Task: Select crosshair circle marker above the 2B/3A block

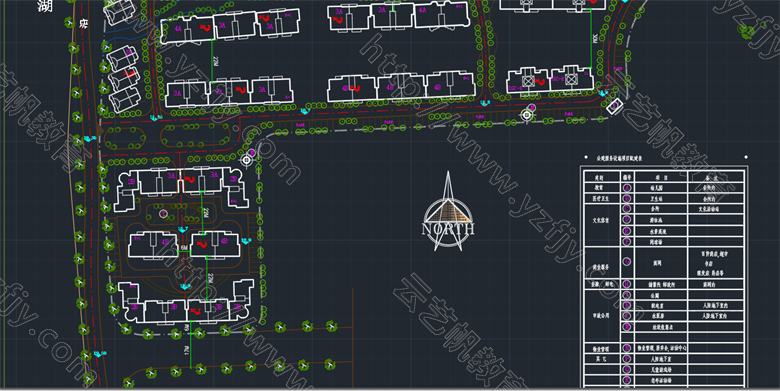Action: point(247,160)
